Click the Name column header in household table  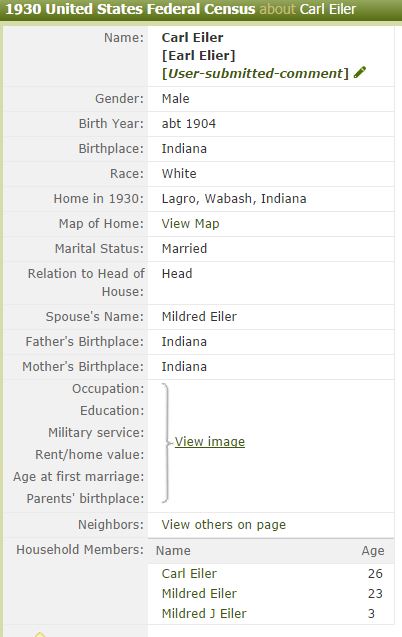point(173,550)
